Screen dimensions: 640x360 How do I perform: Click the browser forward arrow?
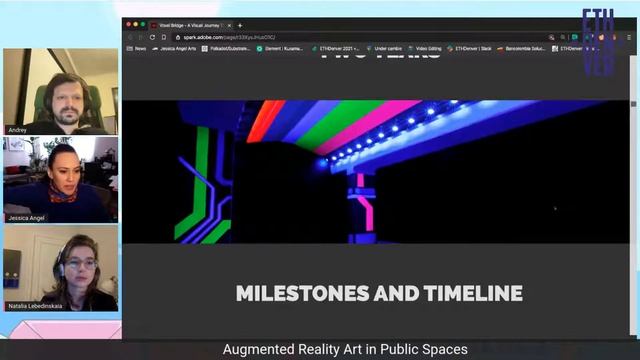tap(141, 37)
